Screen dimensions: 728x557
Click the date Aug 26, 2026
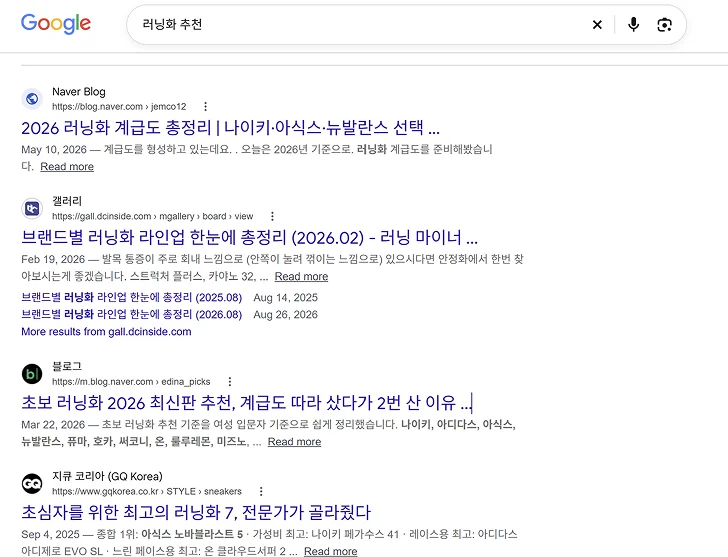click(286, 315)
